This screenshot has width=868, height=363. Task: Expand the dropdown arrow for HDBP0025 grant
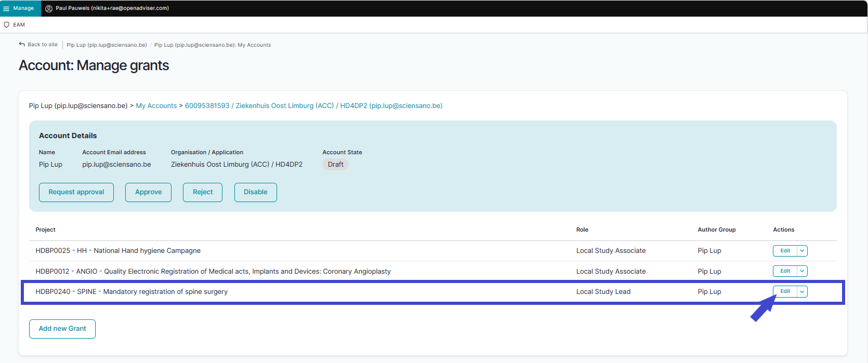coord(802,251)
